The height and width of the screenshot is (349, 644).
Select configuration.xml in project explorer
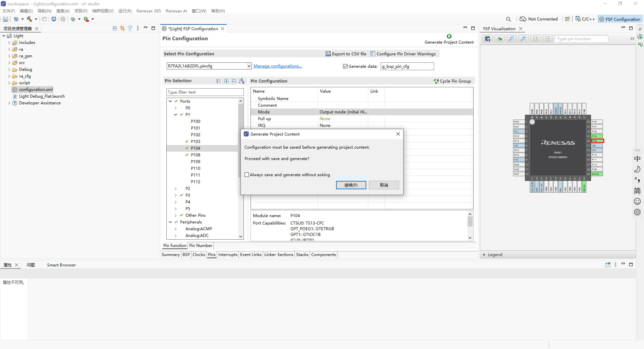[x=36, y=90]
